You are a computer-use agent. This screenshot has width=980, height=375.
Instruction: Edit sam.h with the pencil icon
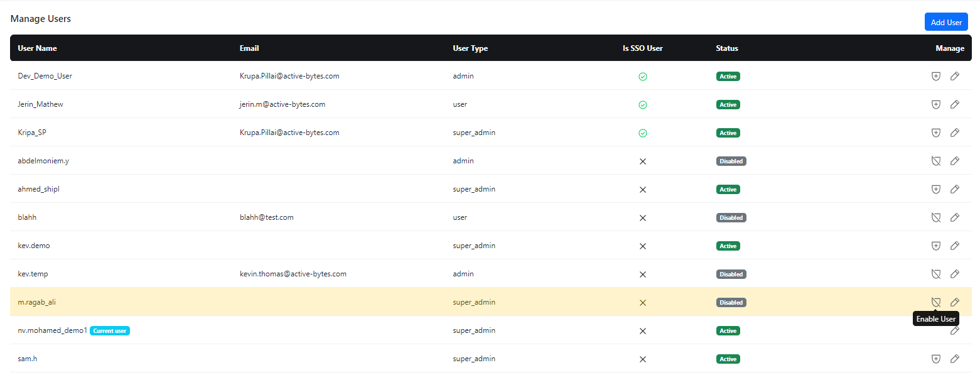coord(954,359)
